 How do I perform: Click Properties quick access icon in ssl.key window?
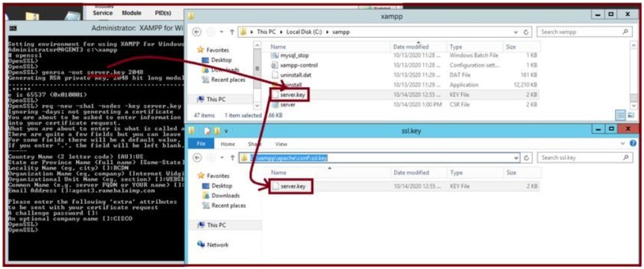207,131
